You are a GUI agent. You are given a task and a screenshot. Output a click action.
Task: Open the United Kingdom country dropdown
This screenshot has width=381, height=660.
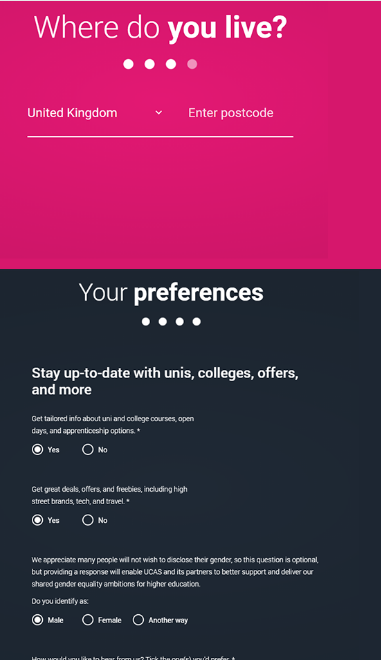[95, 113]
